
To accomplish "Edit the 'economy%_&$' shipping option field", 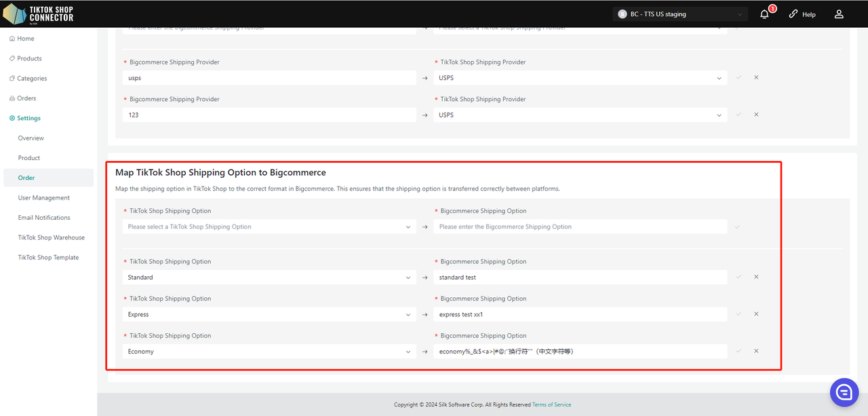I will (x=580, y=352).
